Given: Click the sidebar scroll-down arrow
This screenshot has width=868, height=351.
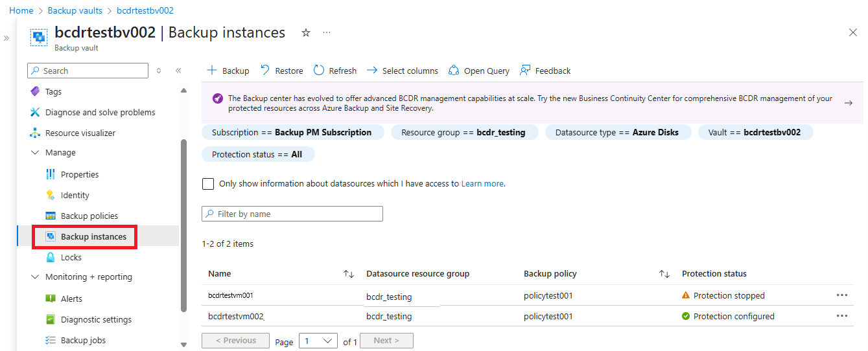Looking at the screenshot, I should point(183,345).
